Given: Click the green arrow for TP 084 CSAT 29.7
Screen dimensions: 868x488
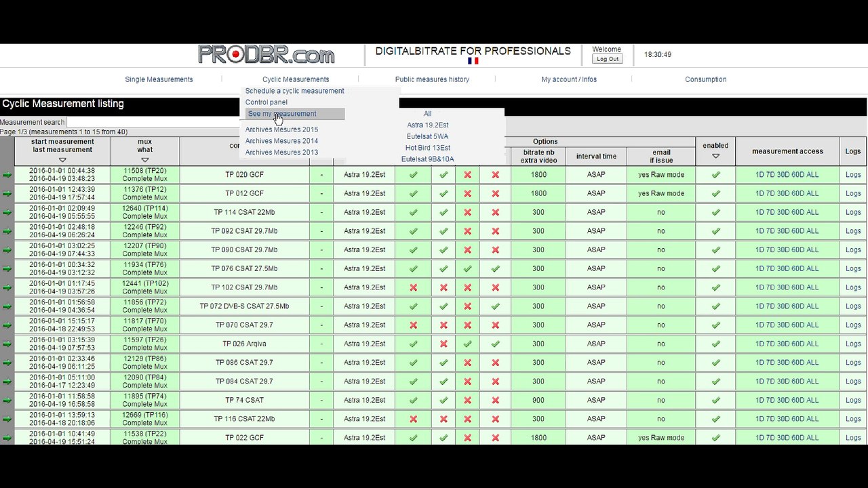Looking at the screenshot, I should click(x=7, y=382).
